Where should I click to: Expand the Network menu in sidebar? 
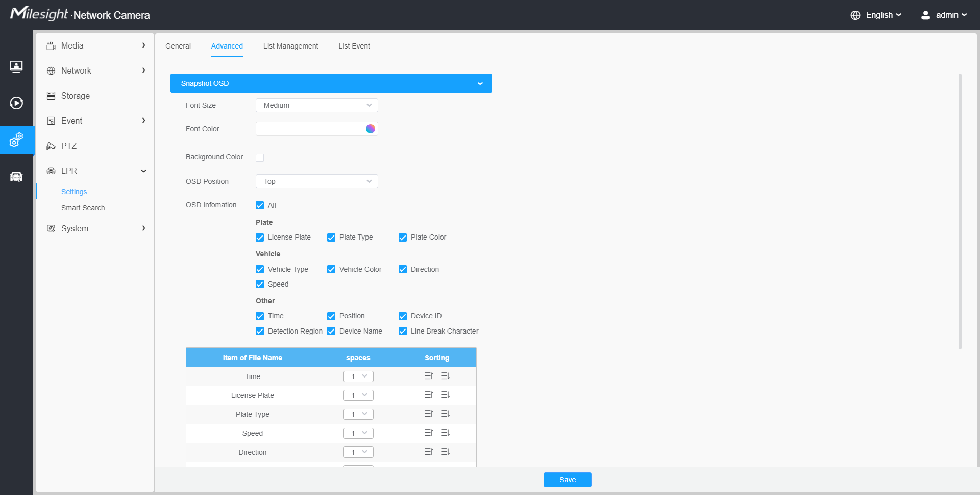point(95,70)
